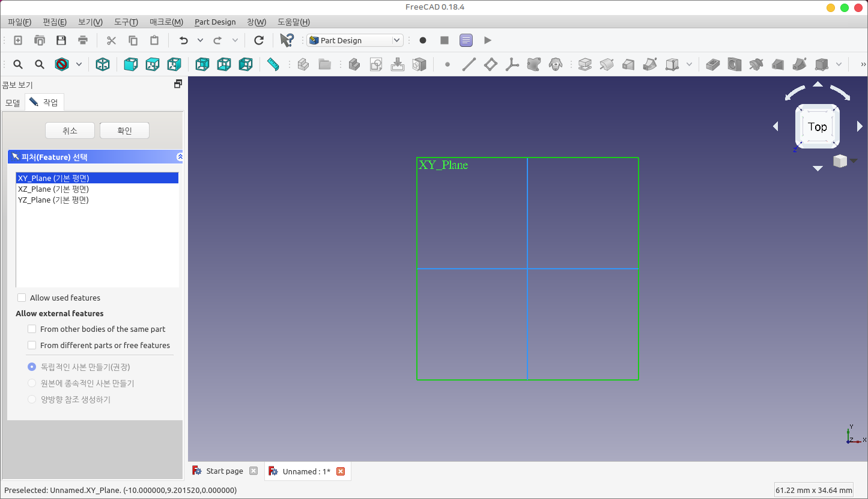
Task: Enable the Allow used features checkbox
Action: coord(22,298)
